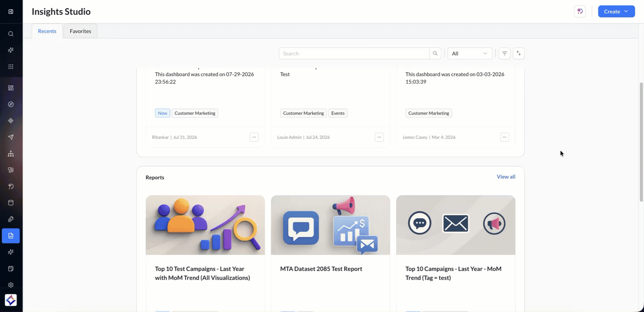Open more options on Ritankar's dashboard card
The image size is (644, 312).
click(x=254, y=137)
